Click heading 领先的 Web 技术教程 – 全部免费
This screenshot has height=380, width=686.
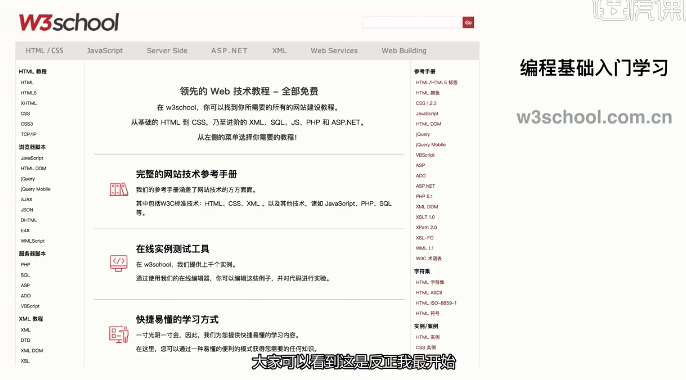coord(249,91)
